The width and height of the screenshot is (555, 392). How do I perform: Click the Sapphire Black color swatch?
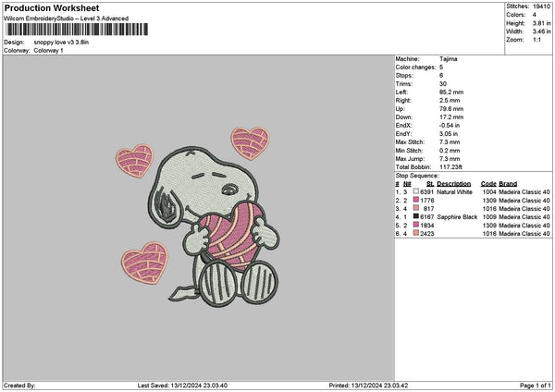tap(416, 216)
